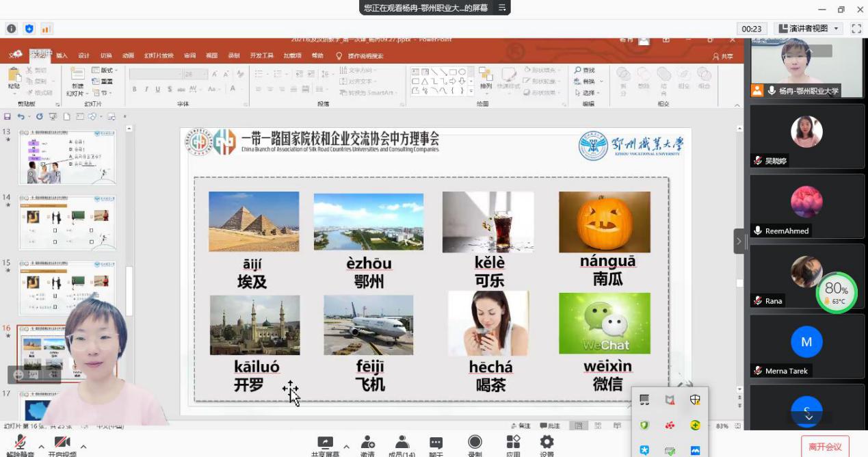
Task: Unmute the microphone
Action: 21,443
